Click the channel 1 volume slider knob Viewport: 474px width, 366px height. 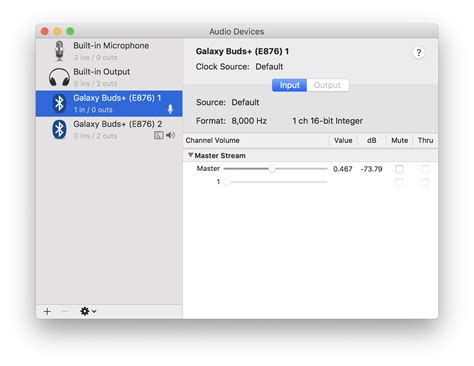(227, 182)
